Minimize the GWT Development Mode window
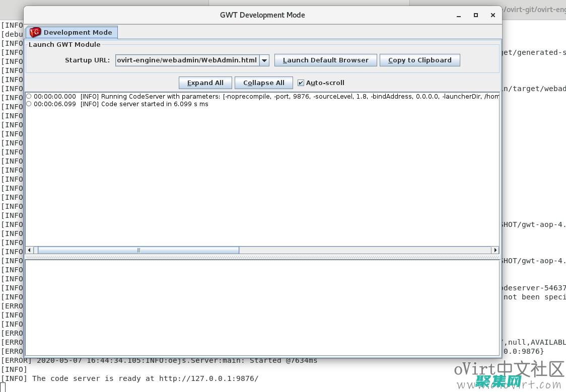This screenshot has height=392, width=566. 459,16
